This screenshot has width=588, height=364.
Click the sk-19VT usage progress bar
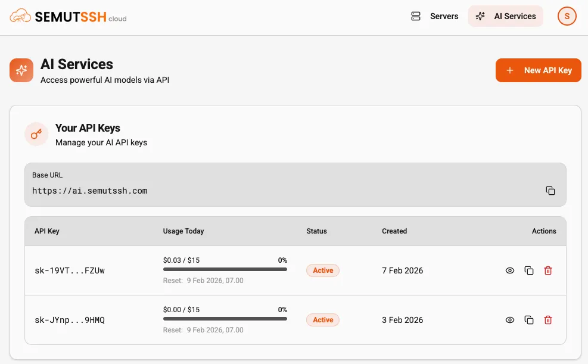tap(225, 269)
